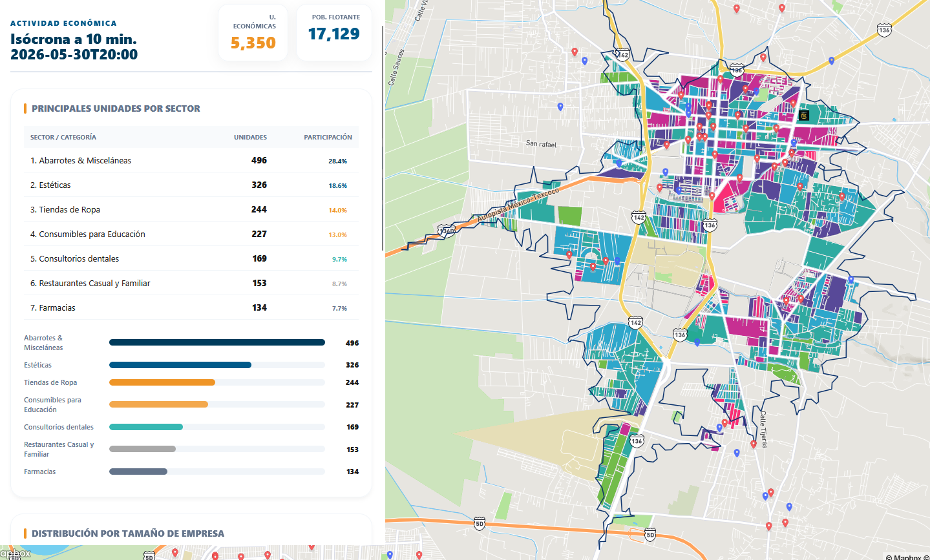Click the black square marker icon on the map
The image size is (930, 560).
(x=804, y=115)
